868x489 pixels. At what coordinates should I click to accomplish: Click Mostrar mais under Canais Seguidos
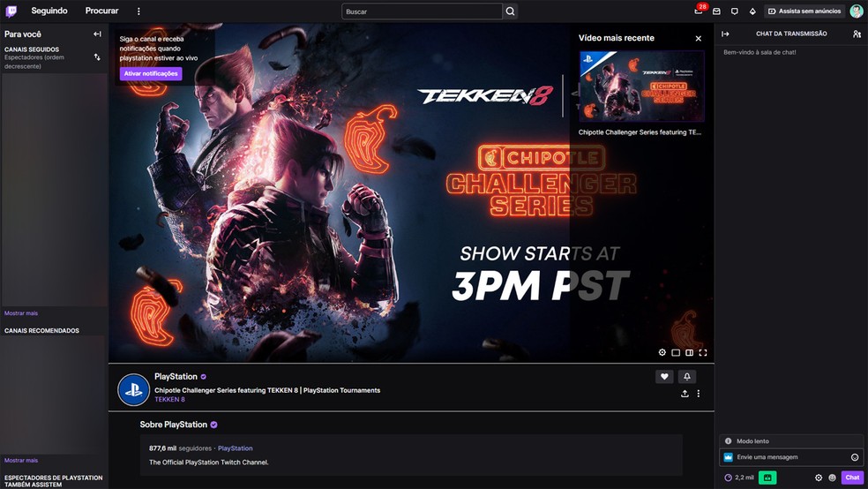click(x=21, y=312)
